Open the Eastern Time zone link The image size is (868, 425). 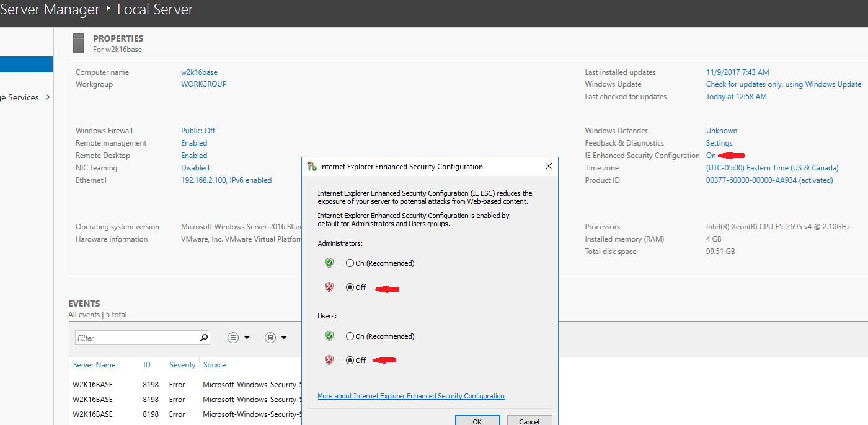(x=772, y=168)
